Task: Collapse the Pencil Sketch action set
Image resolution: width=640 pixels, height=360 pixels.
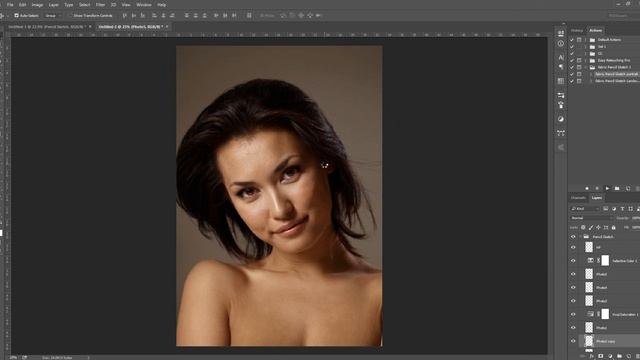Action: pos(586,67)
